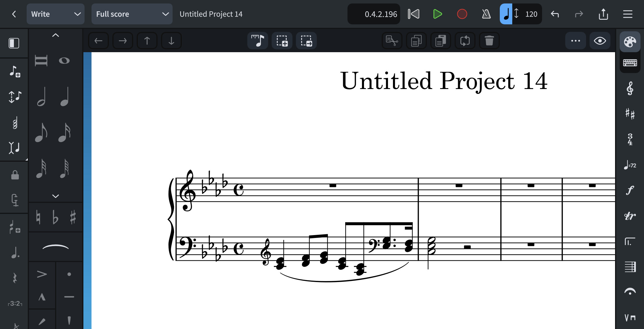Click the red Record button
Image resolution: width=644 pixels, height=329 pixels.
pos(462,14)
